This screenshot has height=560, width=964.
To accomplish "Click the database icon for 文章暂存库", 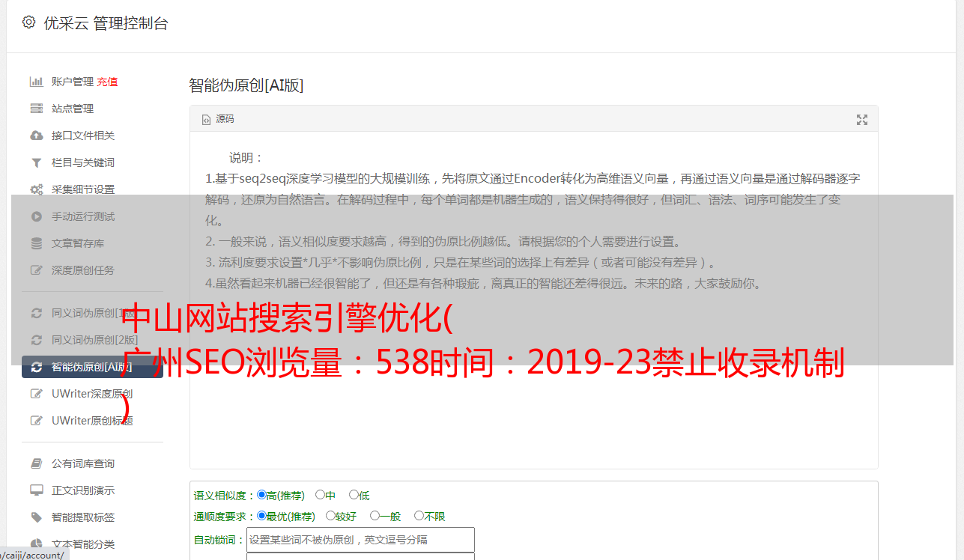I will [x=36, y=243].
